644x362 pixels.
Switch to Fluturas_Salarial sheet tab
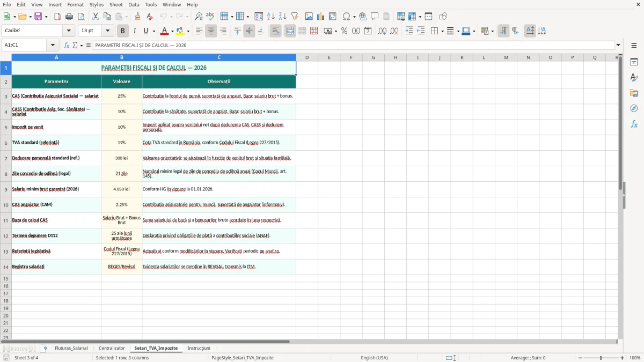[x=71, y=348]
